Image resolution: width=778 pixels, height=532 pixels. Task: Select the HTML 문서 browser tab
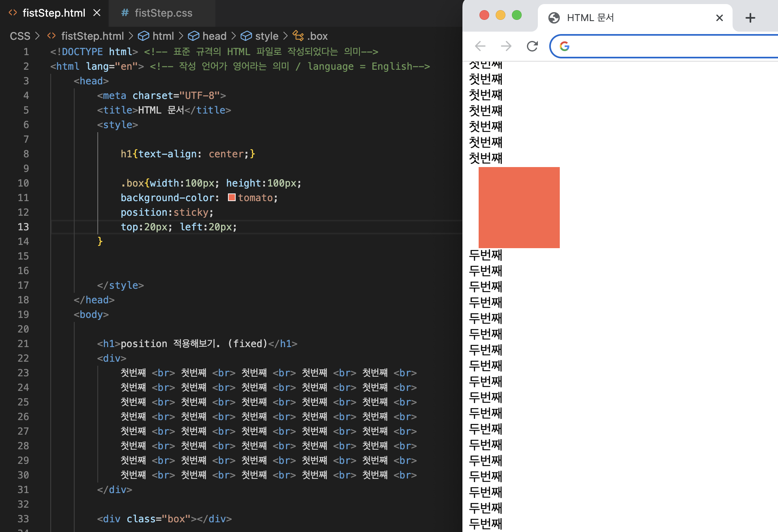[635, 18]
